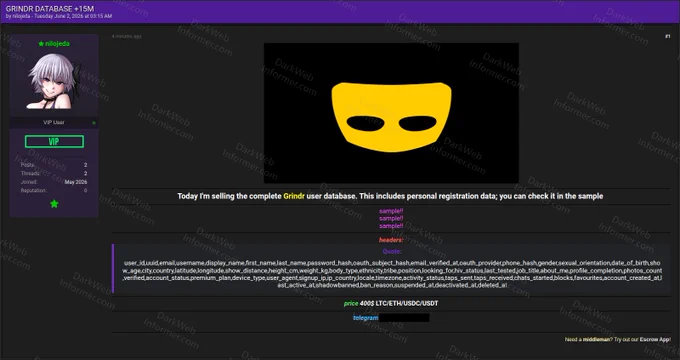Image resolution: width=680 pixels, height=360 pixels.
Task: Click the 400$ LTC/ETH/USDC/USDT text
Action: point(399,304)
